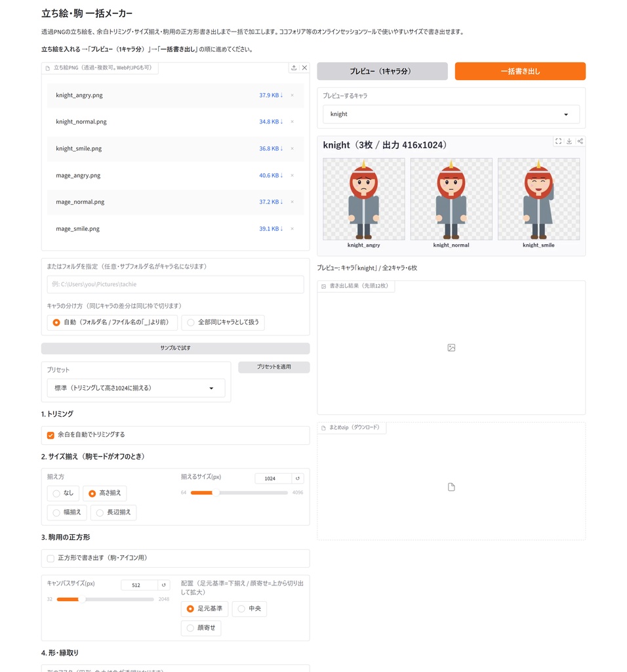Open the プレビューするキャラ dropdown showing knight

click(451, 114)
